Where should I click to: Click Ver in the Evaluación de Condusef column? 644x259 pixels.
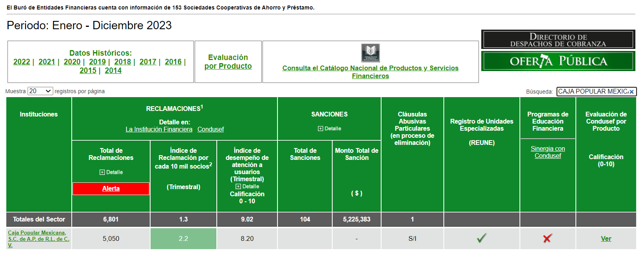[606, 239]
